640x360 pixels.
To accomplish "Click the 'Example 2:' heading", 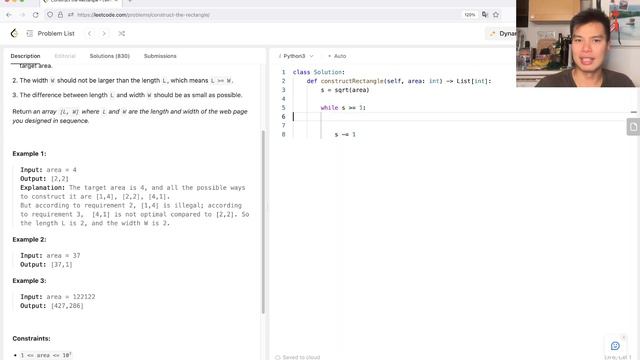I will coord(29,240).
